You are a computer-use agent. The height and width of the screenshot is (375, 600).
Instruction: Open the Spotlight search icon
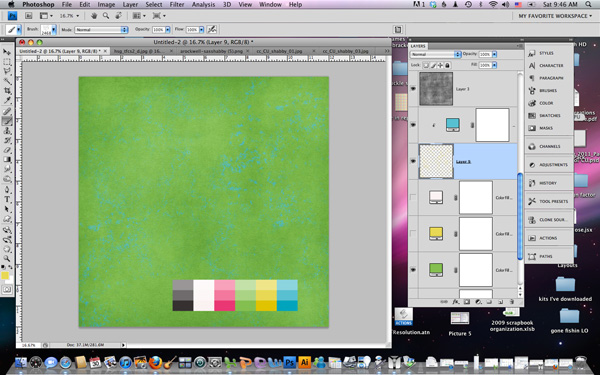coord(588,4)
